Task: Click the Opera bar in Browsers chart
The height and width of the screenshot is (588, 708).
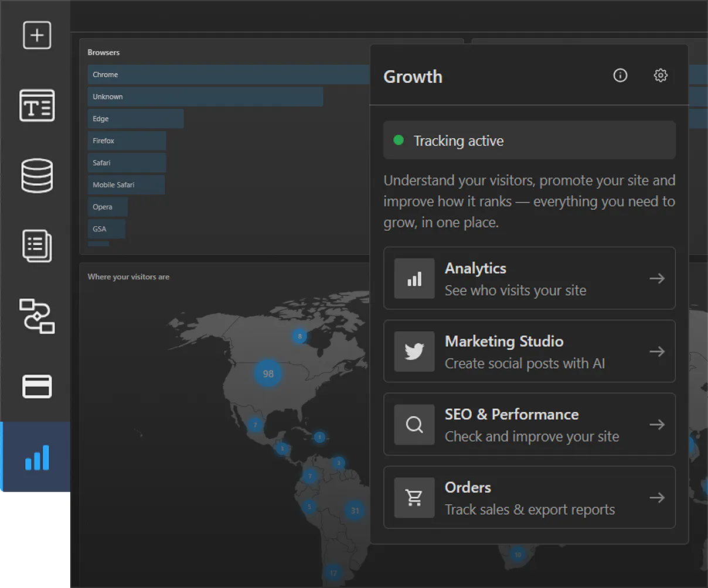Action: tap(108, 207)
